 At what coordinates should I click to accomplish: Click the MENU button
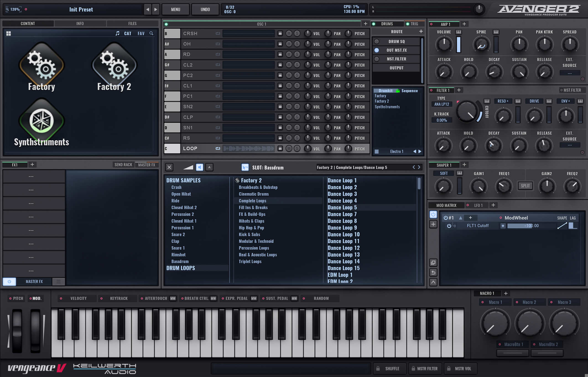[176, 9]
